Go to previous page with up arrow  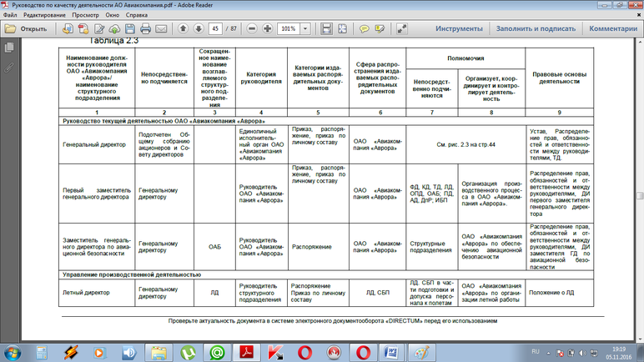point(184,28)
